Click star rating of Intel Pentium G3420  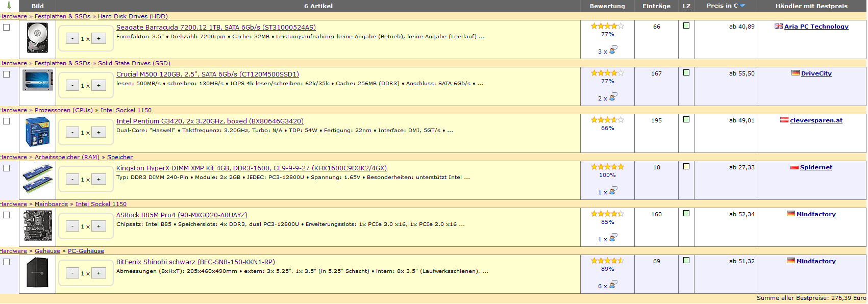tap(607, 120)
